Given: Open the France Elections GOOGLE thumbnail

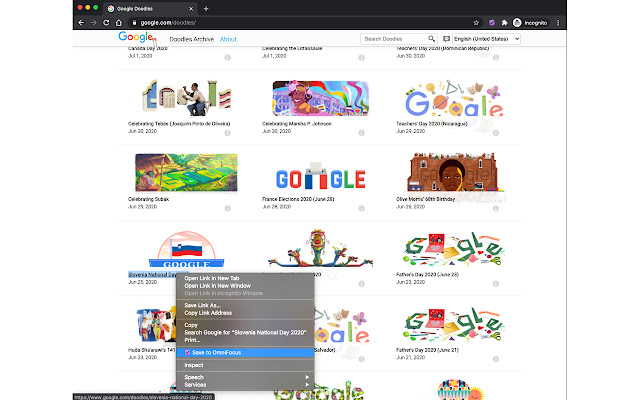Looking at the screenshot, I should click(320, 176).
